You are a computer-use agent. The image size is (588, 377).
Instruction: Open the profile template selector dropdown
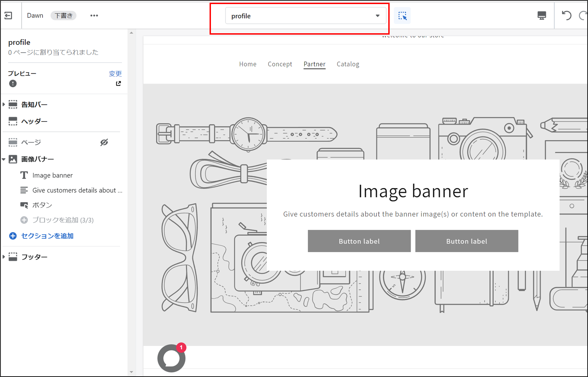click(306, 16)
